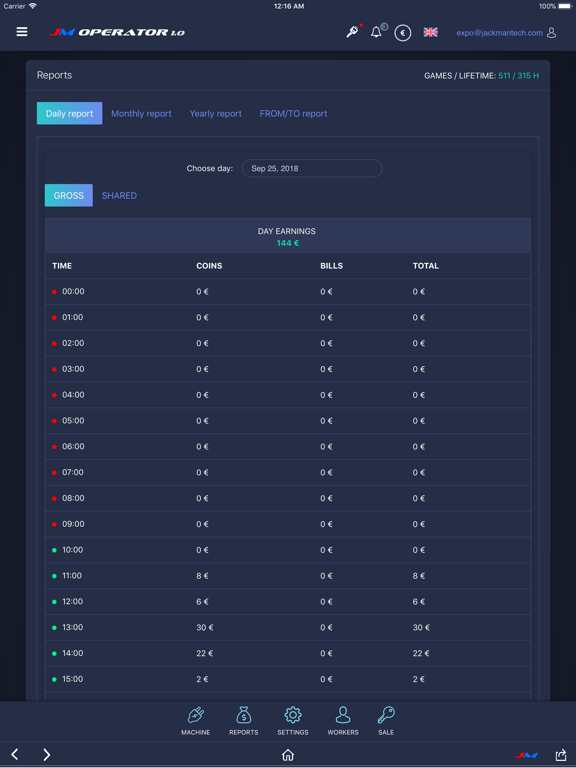Select the 00:00 time row
The image size is (576, 768).
[288, 291]
